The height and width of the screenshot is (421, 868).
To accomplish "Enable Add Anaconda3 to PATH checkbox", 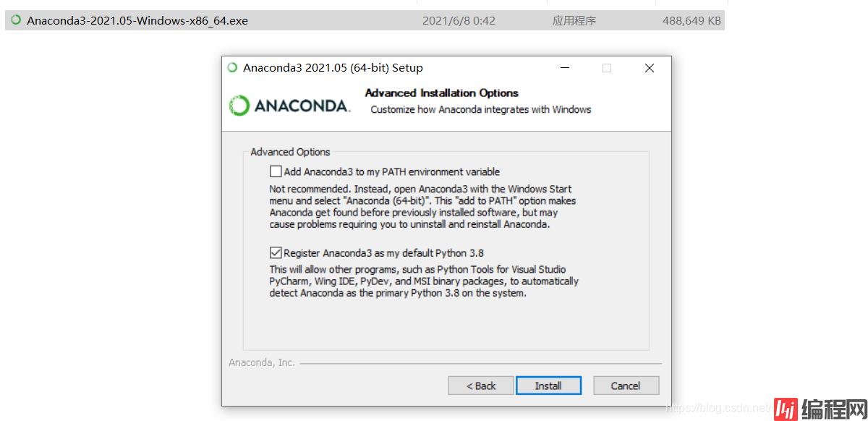I will click(x=276, y=171).
